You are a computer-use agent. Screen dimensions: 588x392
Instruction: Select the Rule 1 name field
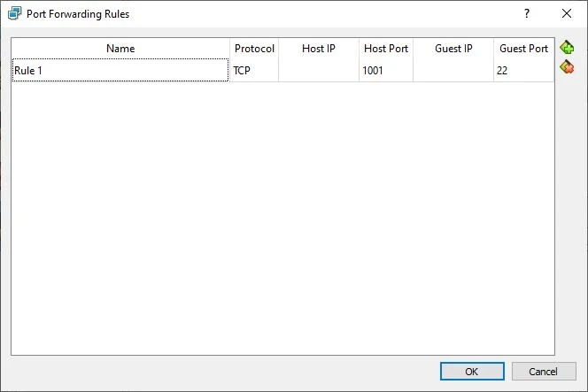pos(120,71)
